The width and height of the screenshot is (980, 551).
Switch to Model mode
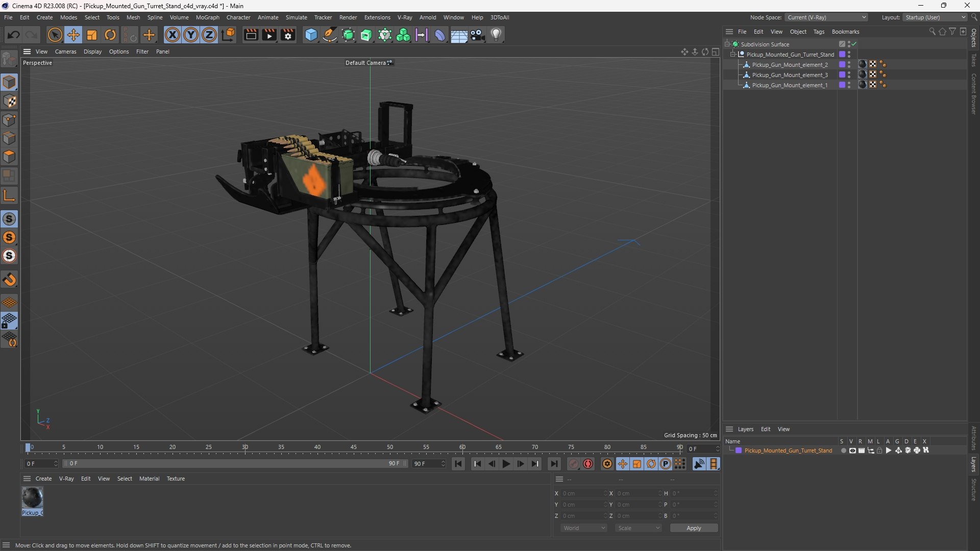pos(9,82)
